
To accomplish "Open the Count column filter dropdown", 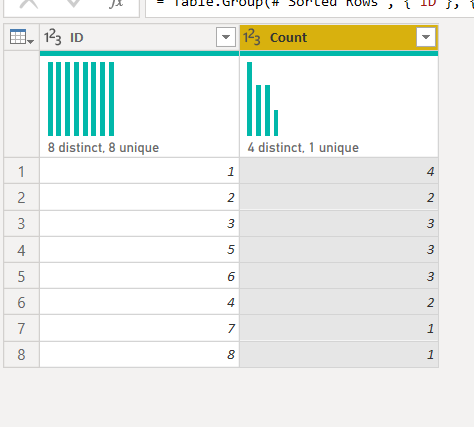I will [x=426, y=37].
